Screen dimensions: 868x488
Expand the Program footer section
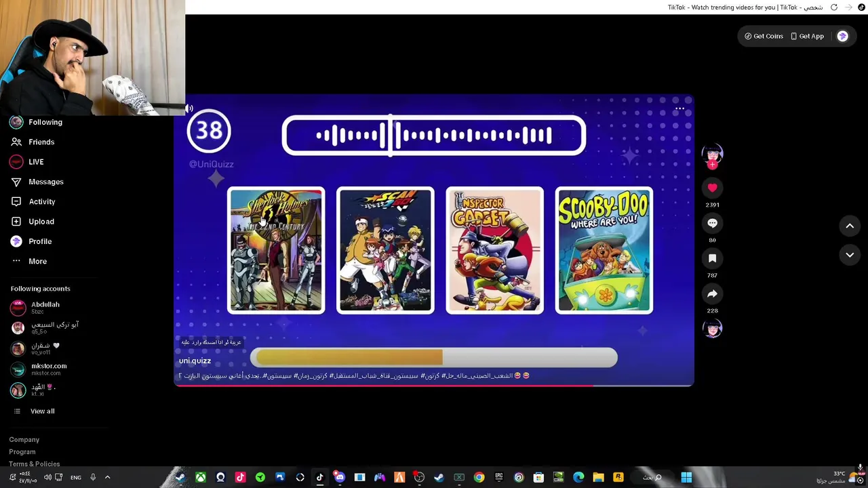pos(22,452)
